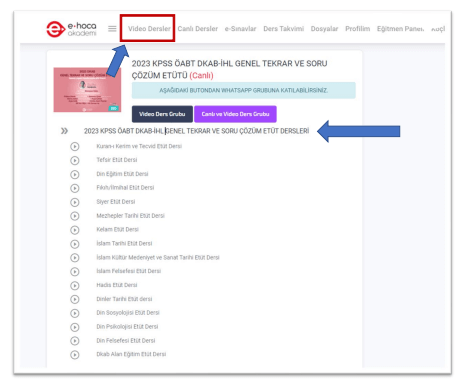467x382 pixels.
Task: Select the Siyer Etüt Dersi lesson text
Action: pyautogui.click(x=116, y=202)
